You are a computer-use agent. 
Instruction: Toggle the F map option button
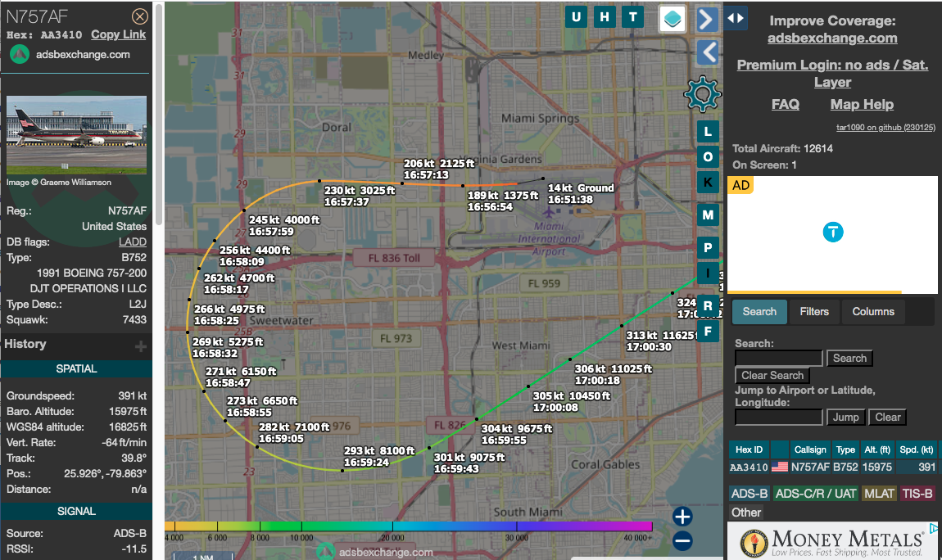coord(708,331)
